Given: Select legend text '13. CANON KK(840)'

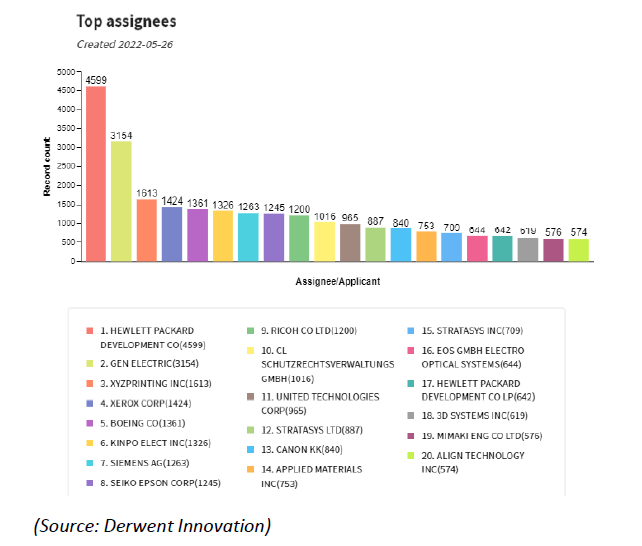Looking at the screenshot, I should [x=302, y=449].
